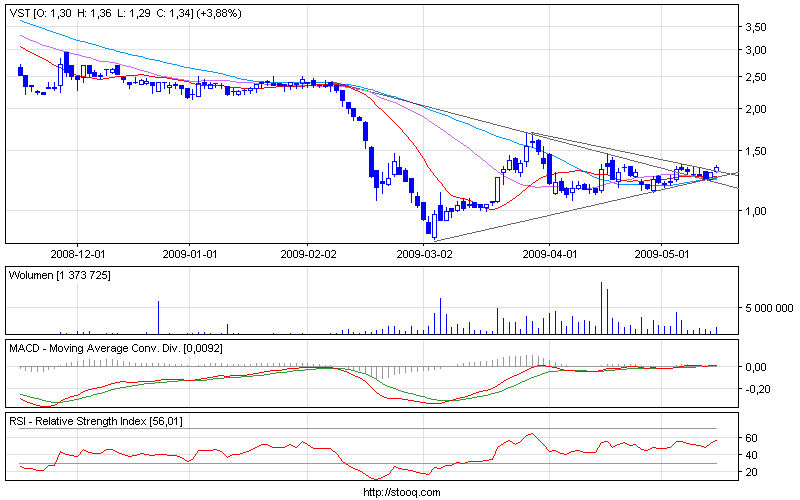The image size is (800, 500).
Task: Click the MACD indicator panel title
Action: [125, 347]
